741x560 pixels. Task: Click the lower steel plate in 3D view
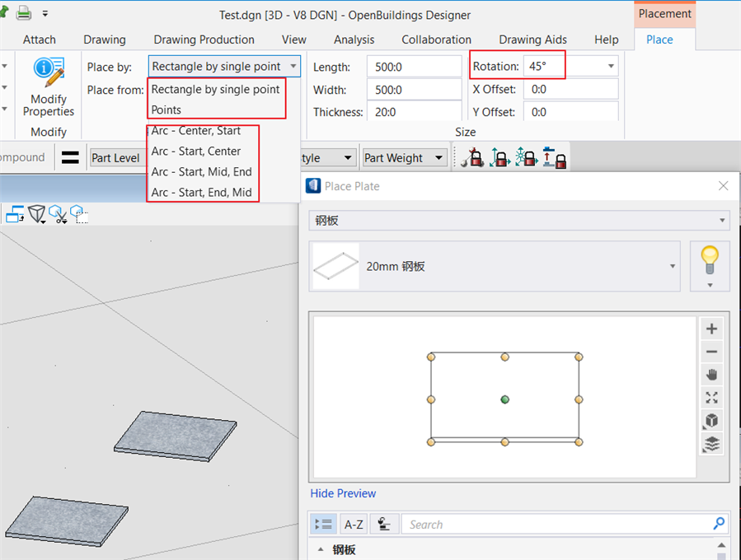coord(66,520)
